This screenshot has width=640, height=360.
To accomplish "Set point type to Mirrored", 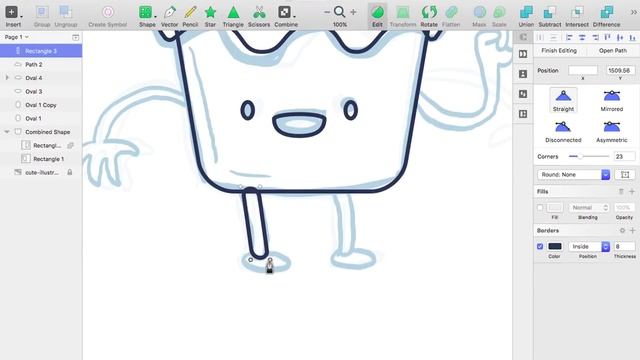I will point(611,100).
